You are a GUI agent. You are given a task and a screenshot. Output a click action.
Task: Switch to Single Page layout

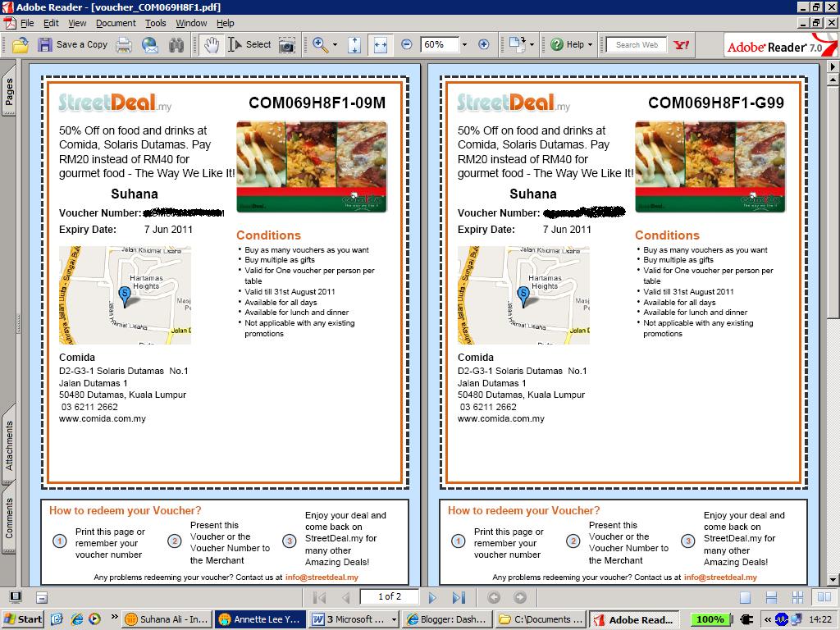pos(745,597)
